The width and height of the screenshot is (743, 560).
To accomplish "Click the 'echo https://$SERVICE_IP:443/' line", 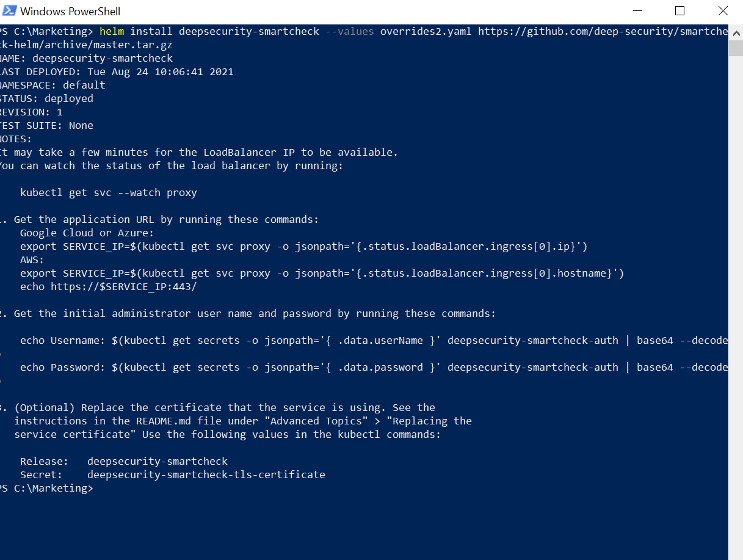I will coord(109,286).
